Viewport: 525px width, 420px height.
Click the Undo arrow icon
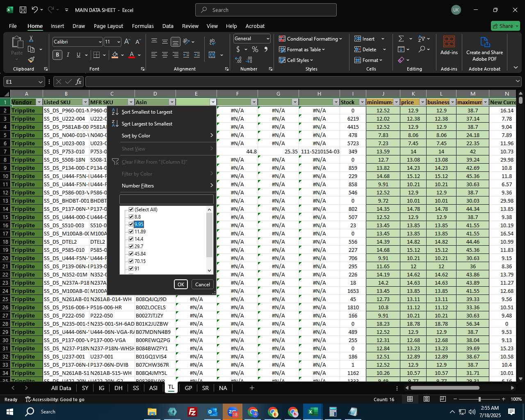click(x=35, y=10)
